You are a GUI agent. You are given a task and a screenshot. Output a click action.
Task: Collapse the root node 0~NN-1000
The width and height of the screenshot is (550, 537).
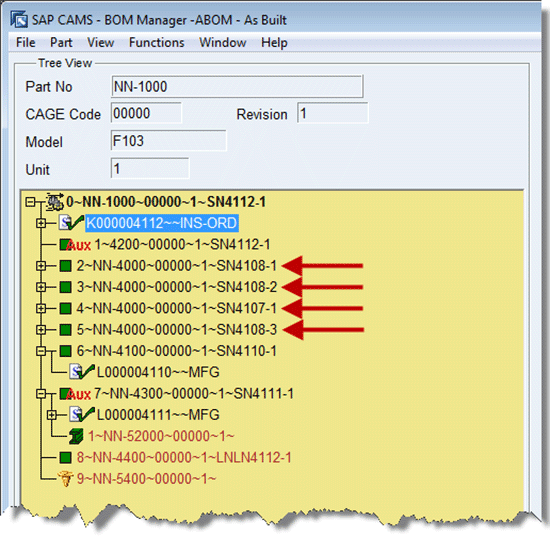[31, 202]
